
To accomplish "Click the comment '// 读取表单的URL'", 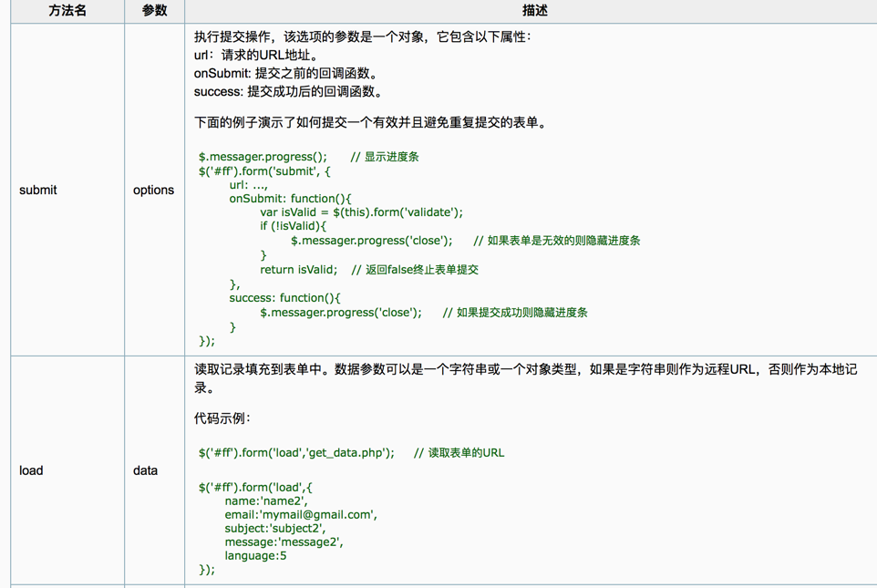I will click(459, 452).
